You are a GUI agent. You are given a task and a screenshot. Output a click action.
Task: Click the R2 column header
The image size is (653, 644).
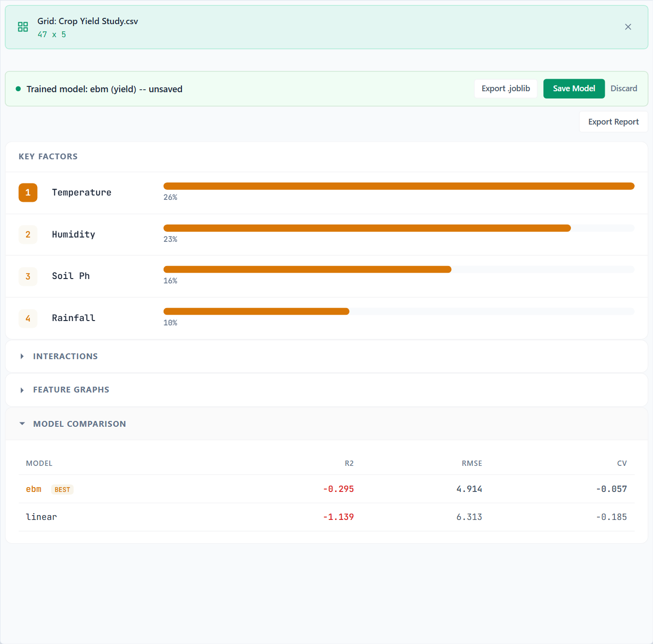349,463
